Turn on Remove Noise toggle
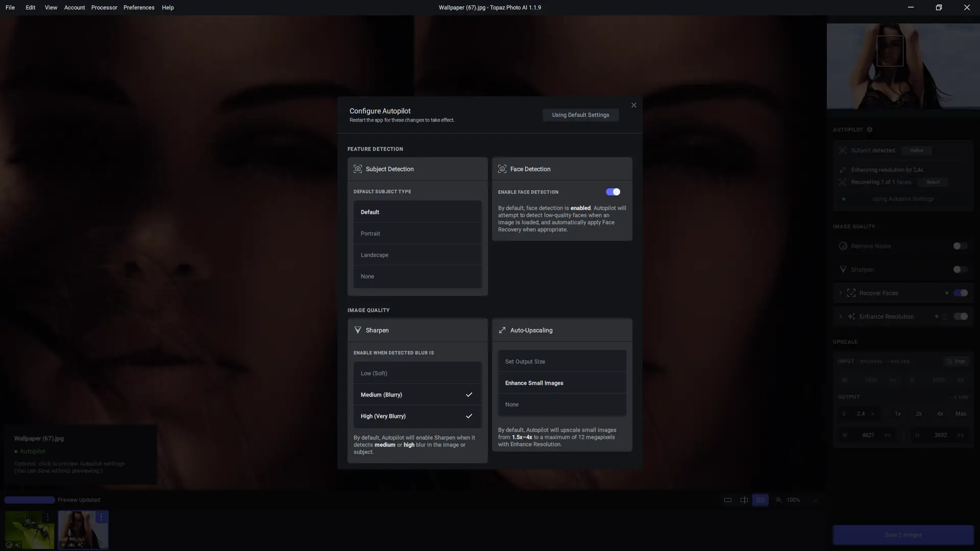The image size is (980, 551). point(960,246)
